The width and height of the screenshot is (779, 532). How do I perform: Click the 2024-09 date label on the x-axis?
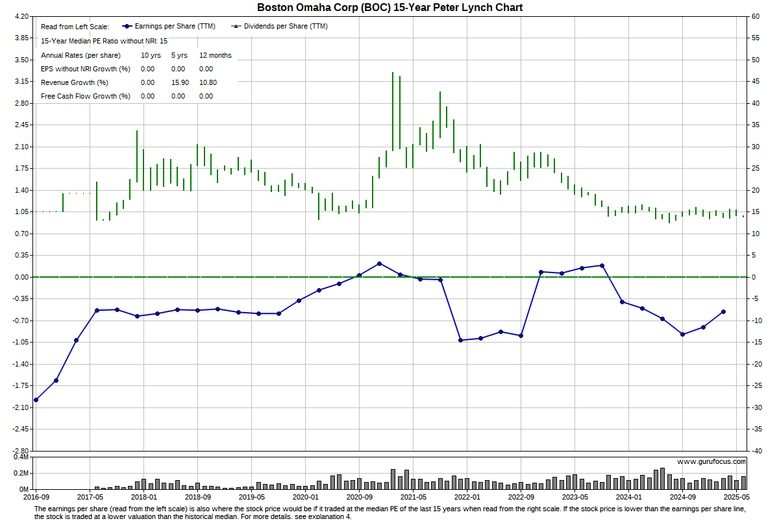tap(682, 496)
